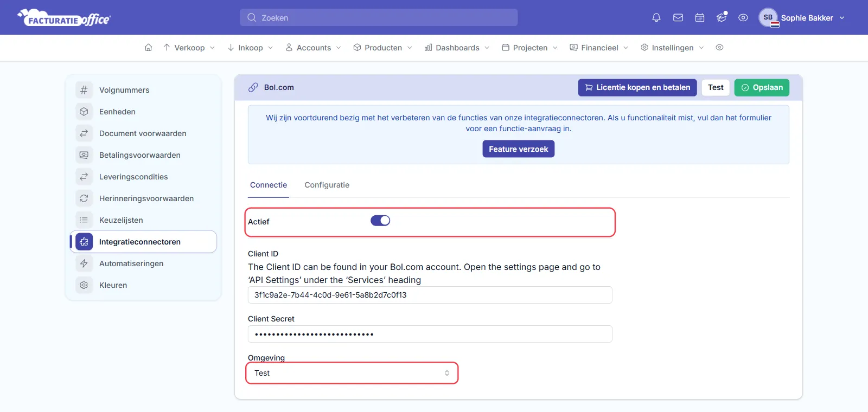Go to home via house icon

[148, 48]
